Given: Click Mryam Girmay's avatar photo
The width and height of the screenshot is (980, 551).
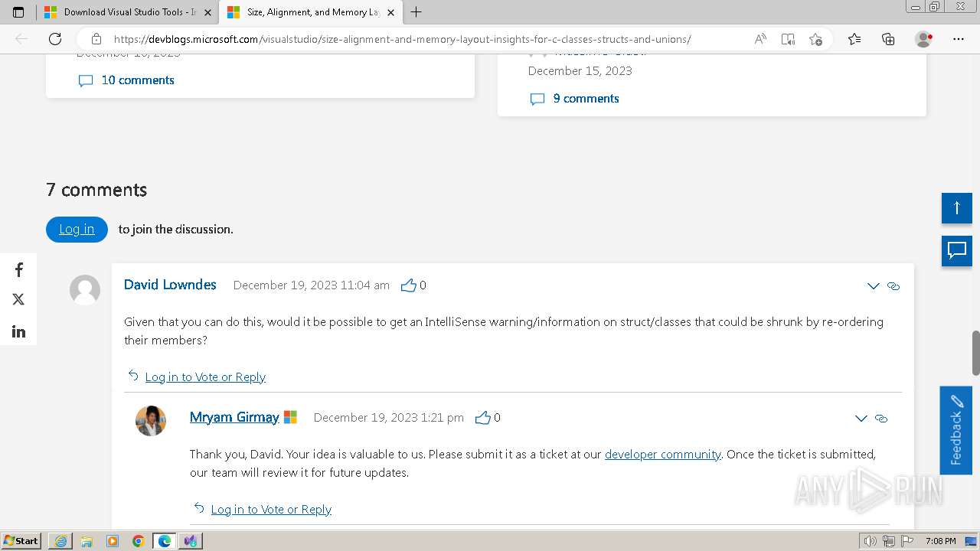Looking at the screenshot, I should (x=151, y=421).
